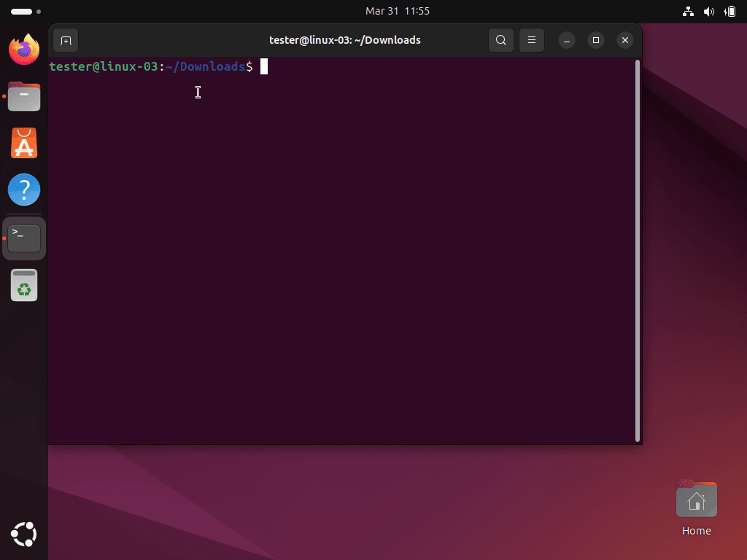Open a new terminal tab
Viewport: 747px width, 560px height.
click(x=66, y=40)
